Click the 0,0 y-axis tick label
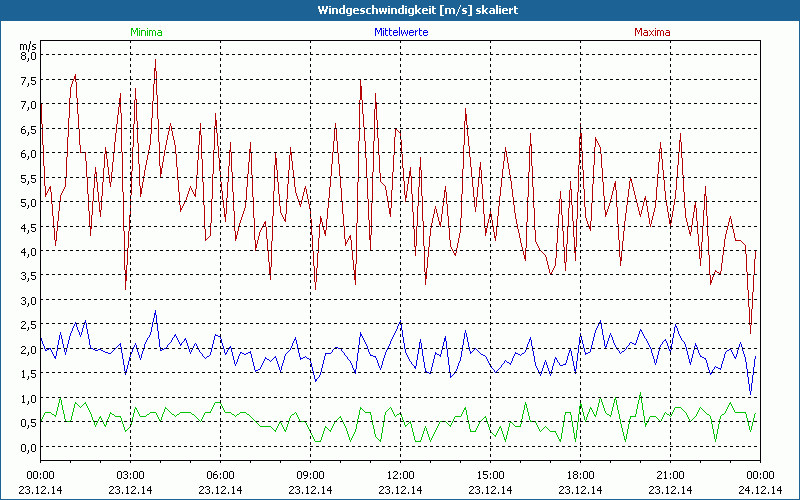The width and height of the screenshot is (800, 500). pos(28,447)
